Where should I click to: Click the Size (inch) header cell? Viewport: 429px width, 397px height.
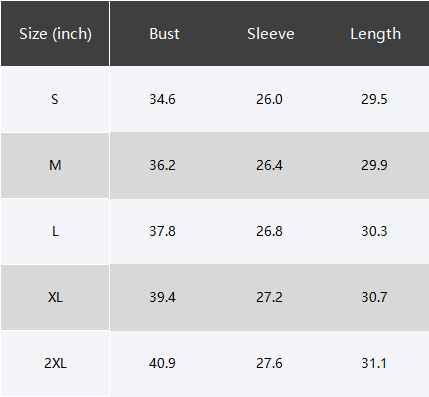[55, 34]
